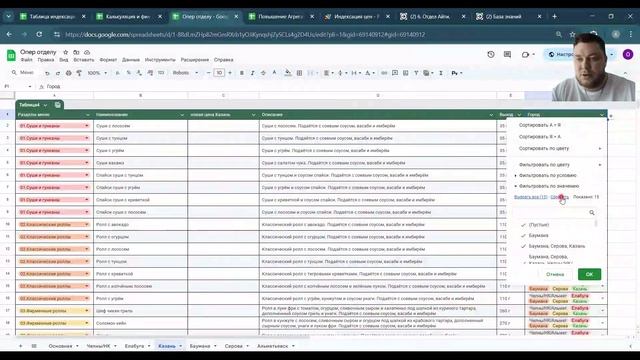
Task: Open the zoom 100% dropdown
Action: pyautogui.click(x=97, y=73)
